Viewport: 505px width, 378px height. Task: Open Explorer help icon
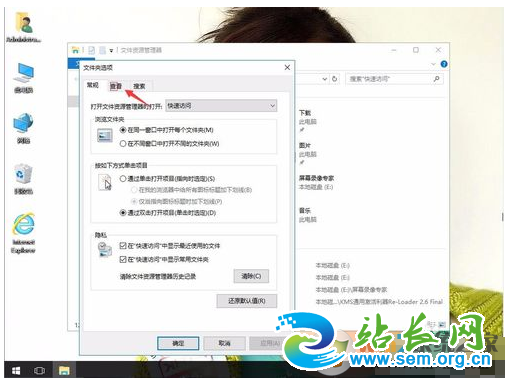444,64
